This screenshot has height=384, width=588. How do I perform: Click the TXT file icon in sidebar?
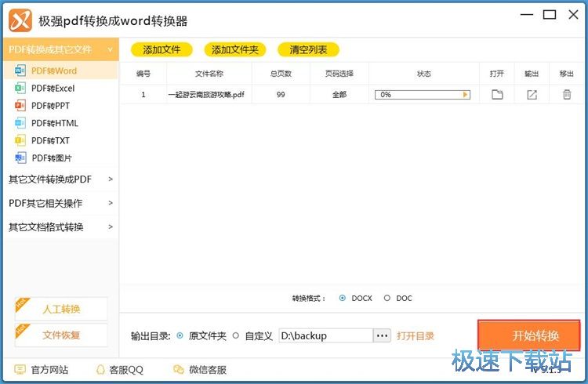20,140
